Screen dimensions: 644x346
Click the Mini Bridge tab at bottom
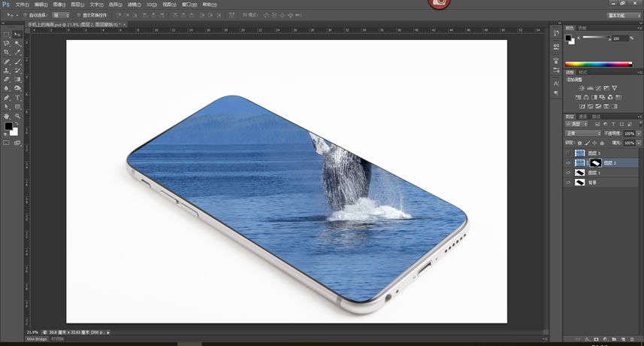[x=37, y=339]
